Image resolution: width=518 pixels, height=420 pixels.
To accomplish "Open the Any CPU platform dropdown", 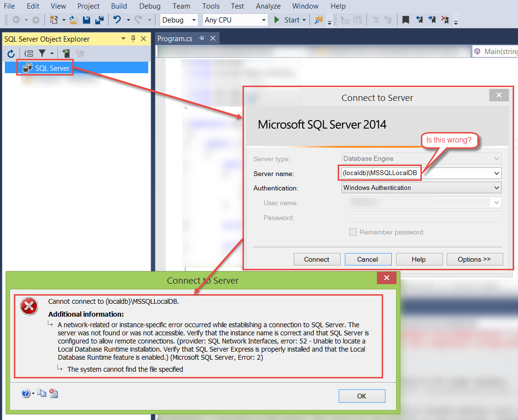I will (x=264, y=20).
